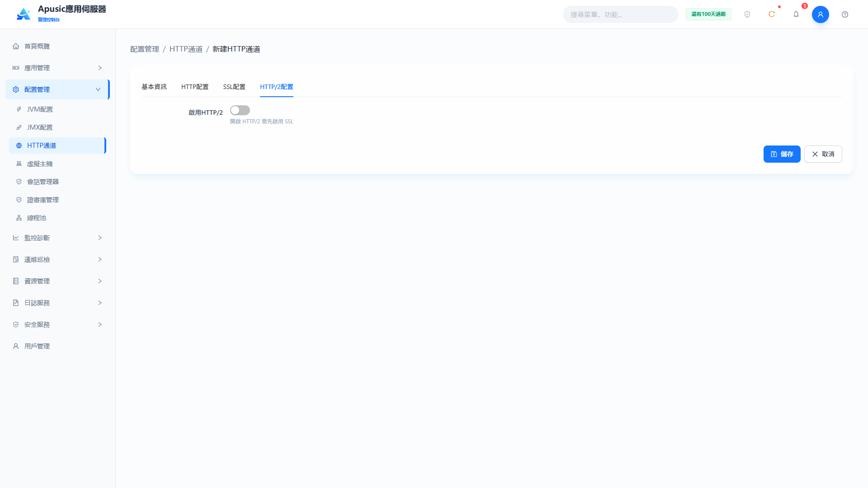Switch to the HTTP配置 tab
868x488 pixels.
point(195,87)
